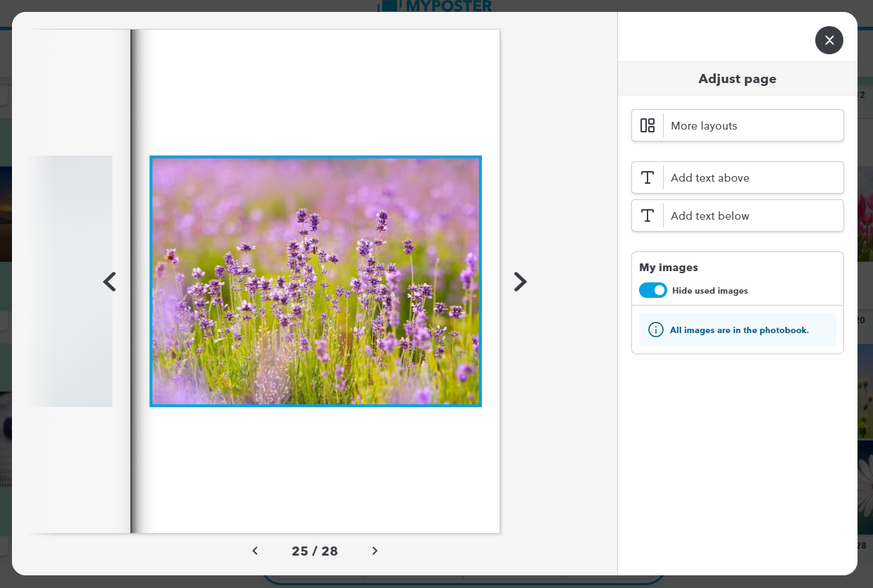Click the T icon for text below
The height and width of the screenshot is (588, 873).
(x=647, y=215)
